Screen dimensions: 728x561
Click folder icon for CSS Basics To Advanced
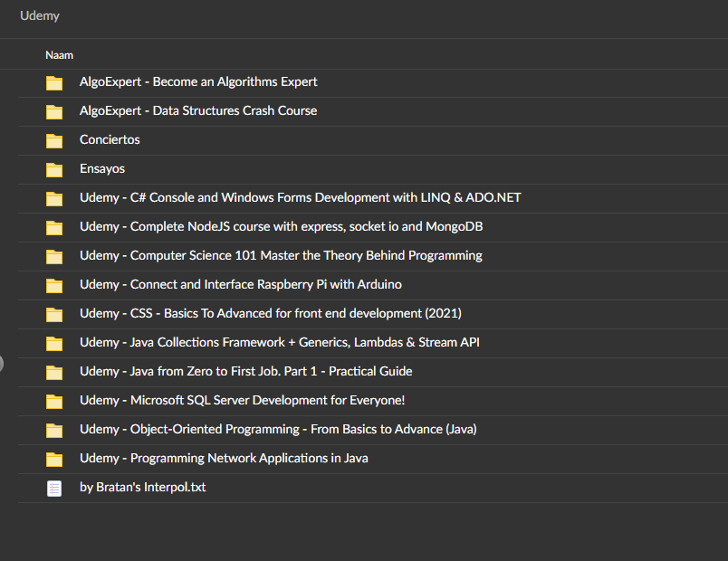[54, 314]
